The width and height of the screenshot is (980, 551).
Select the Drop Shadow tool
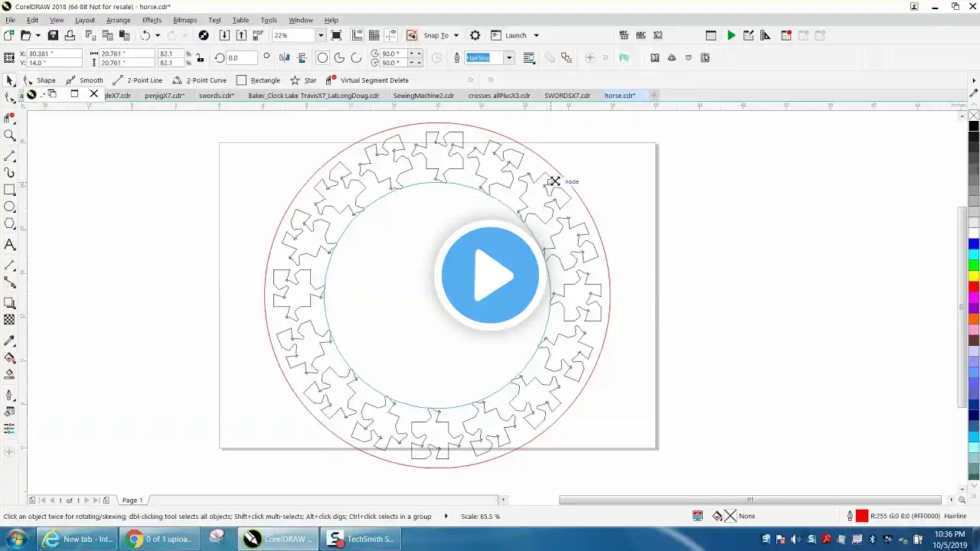(x=10, y=303)
